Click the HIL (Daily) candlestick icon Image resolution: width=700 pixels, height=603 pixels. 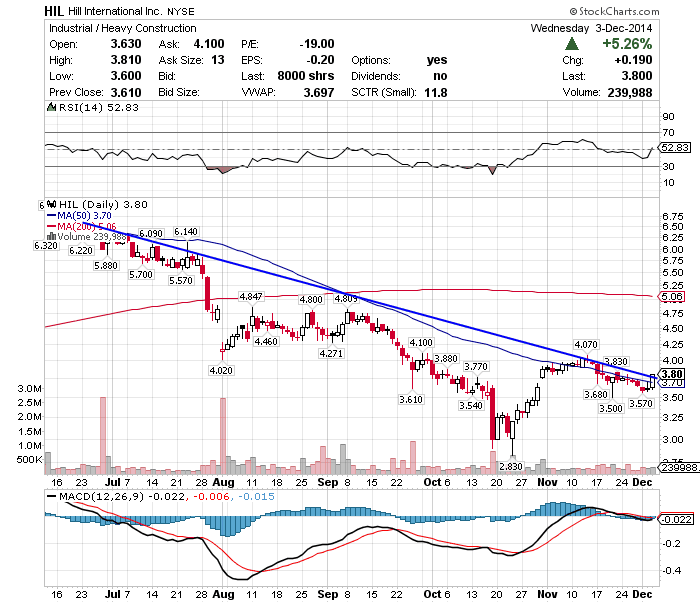pyautogui.click(x=52, y=204)
